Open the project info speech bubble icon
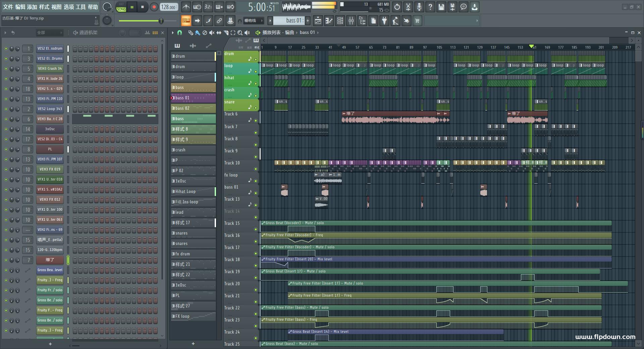The width and height of the screenshot is (644, 349). [x=464, y=7]
